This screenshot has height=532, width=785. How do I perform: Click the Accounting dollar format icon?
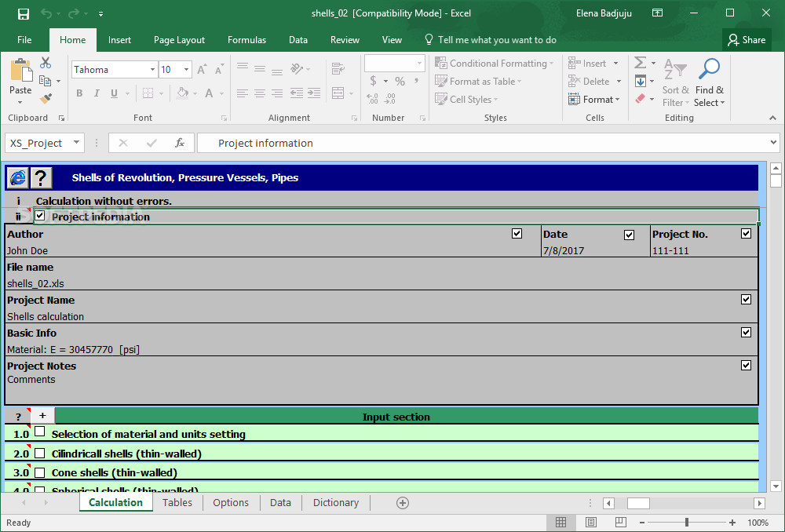374,81
